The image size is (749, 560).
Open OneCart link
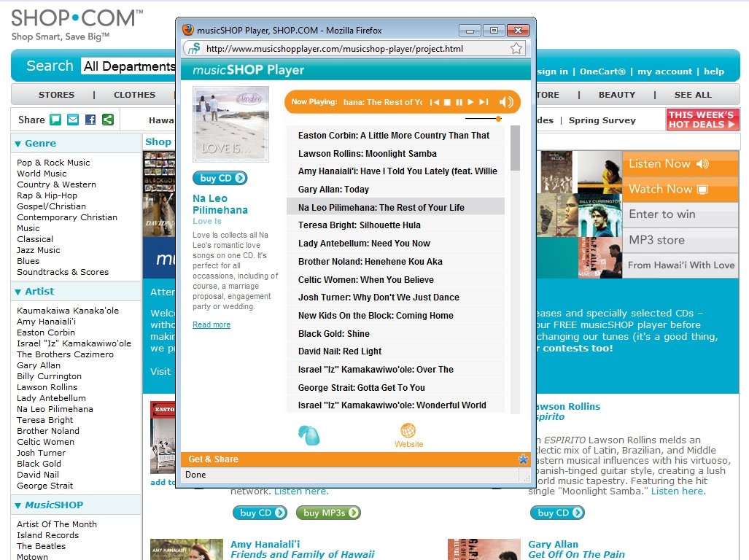[602, 71]
